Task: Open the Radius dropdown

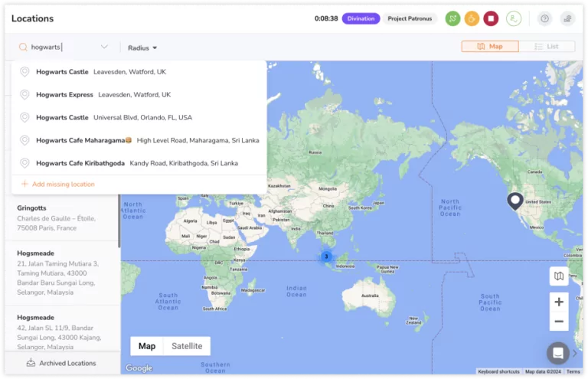Action: click(142, 48)
